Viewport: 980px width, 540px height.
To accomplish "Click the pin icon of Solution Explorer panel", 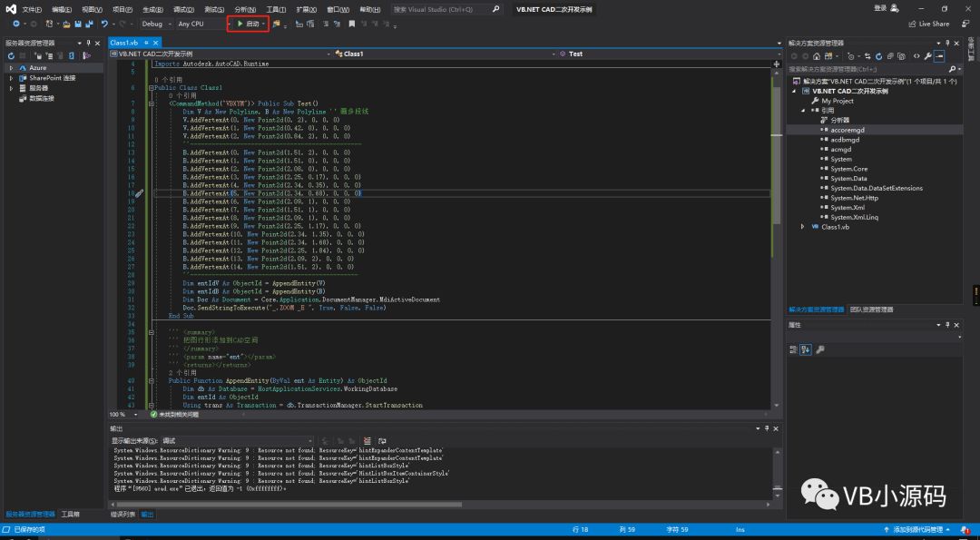I will [x=947, y=44].
